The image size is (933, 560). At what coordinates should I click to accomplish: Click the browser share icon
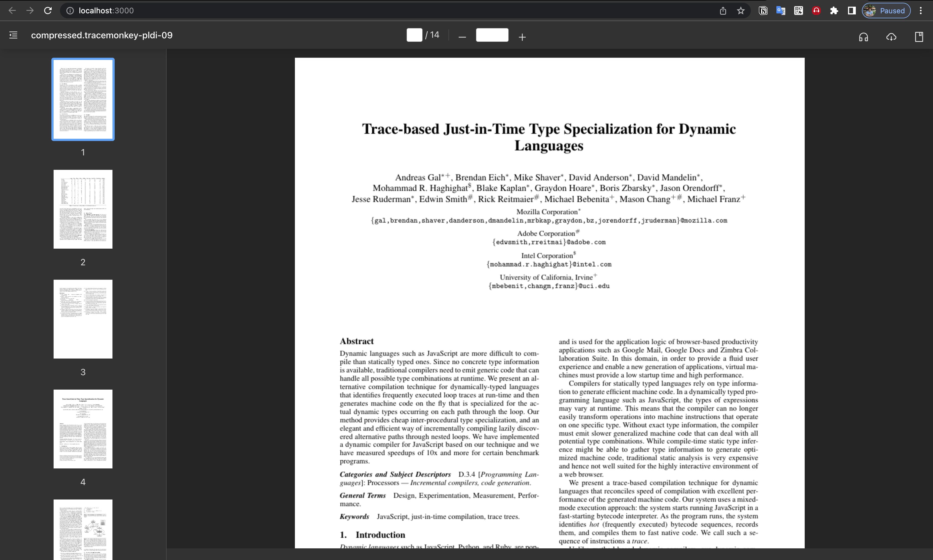(x=723, y=11)
